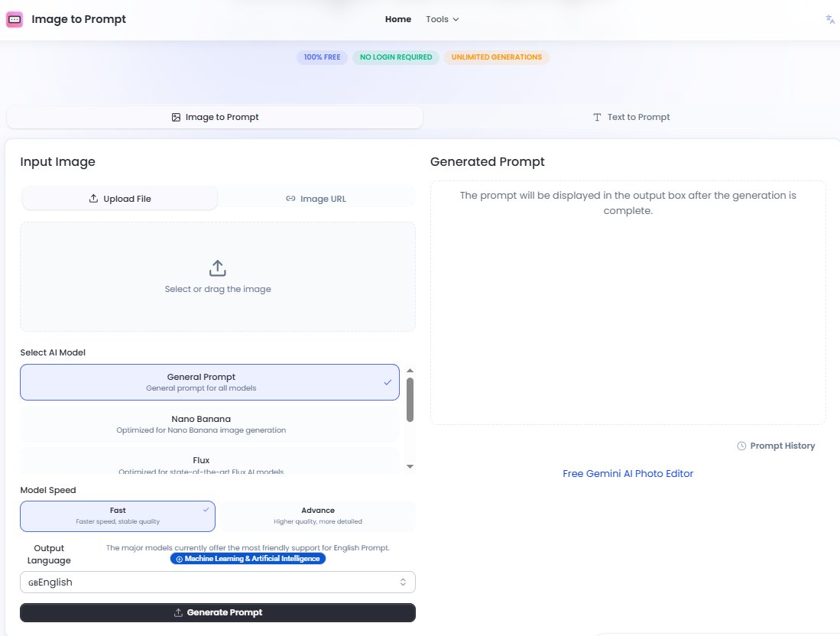The height and width of the screenshot is (636, 840).
Task: Select the Fast model speed option
Action: 118,516
